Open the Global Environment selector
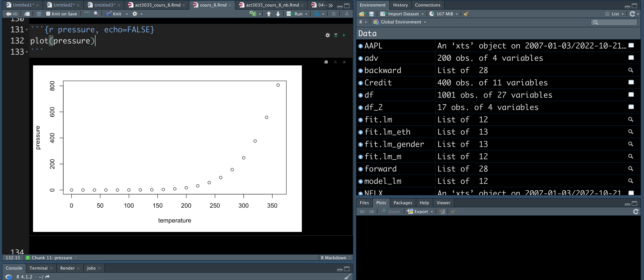644x280 pixels. [400, 22]
